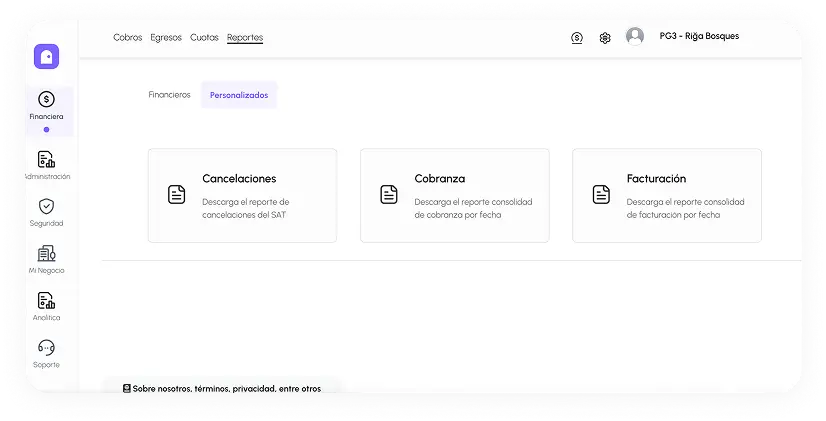Click 'Descarga el reporte de cancelaciones del SAT'
Viewport: 826px width, 421px height.
coord(245,208)
